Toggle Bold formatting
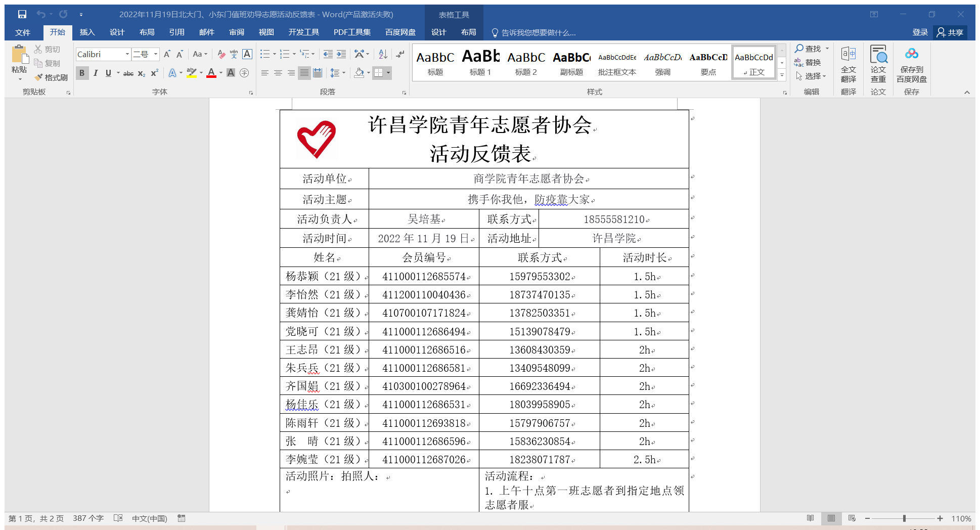Image resolution: width=980 pixels, height=530 pixels. tap(82, 73)
